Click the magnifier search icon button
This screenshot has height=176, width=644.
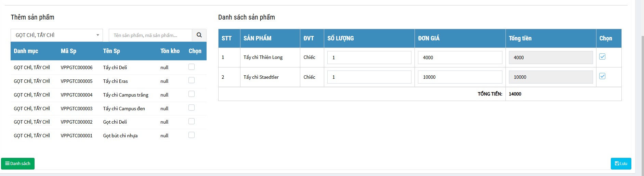(x=199, y=35)
